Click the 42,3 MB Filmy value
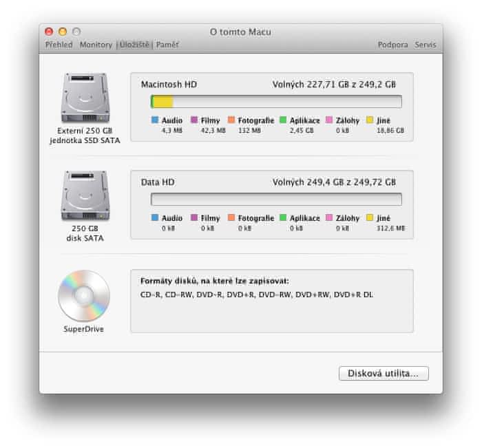The width and height of the screenshot is (482, 448). (x=213, y=130)
